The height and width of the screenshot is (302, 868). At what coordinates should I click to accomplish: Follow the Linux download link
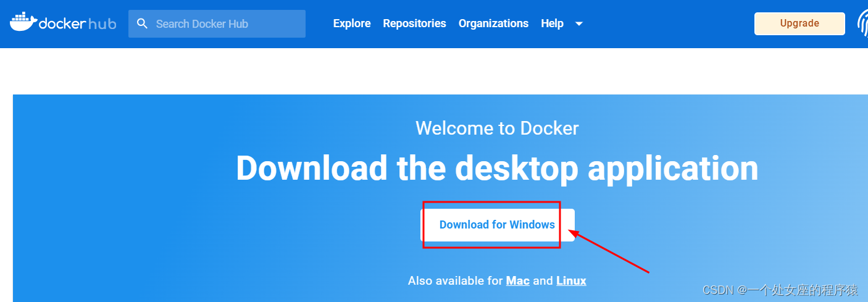click(571, 280)
